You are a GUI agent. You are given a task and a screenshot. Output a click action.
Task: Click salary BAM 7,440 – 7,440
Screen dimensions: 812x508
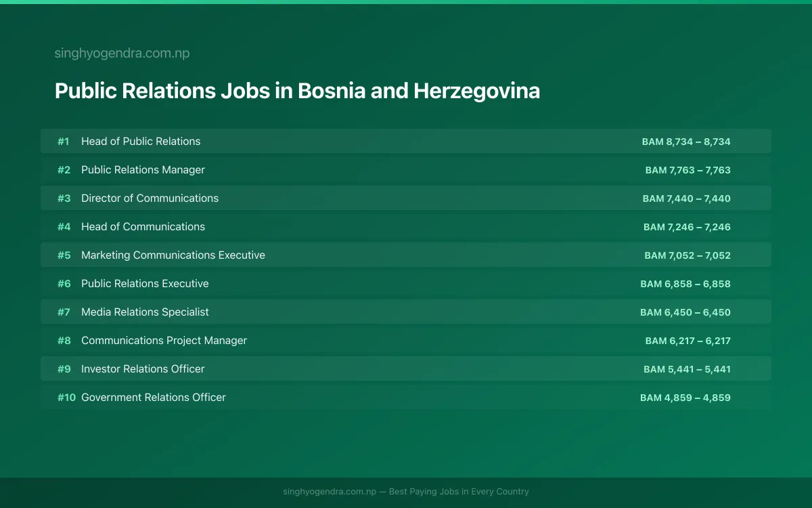click(687, 199)
